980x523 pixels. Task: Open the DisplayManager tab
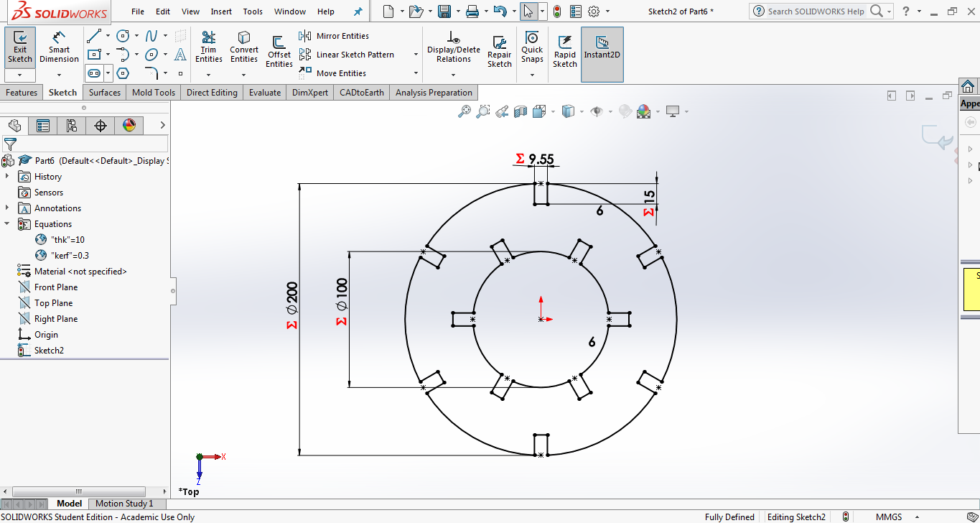click(129, 126)
